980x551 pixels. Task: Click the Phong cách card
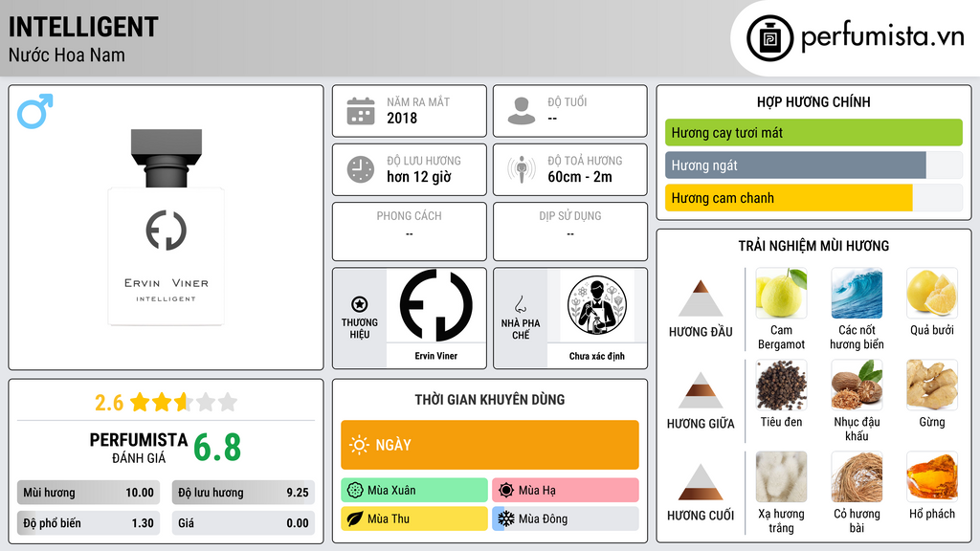coord(410,231)
